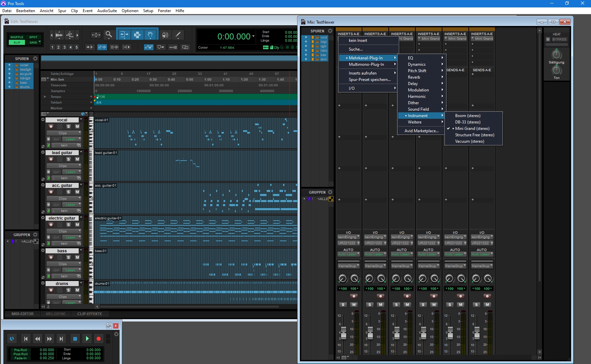Open the Datei menu
Image resolution: width=591 pixels, height=364 pixels.
pyautogui.click(x=7, y=11)
